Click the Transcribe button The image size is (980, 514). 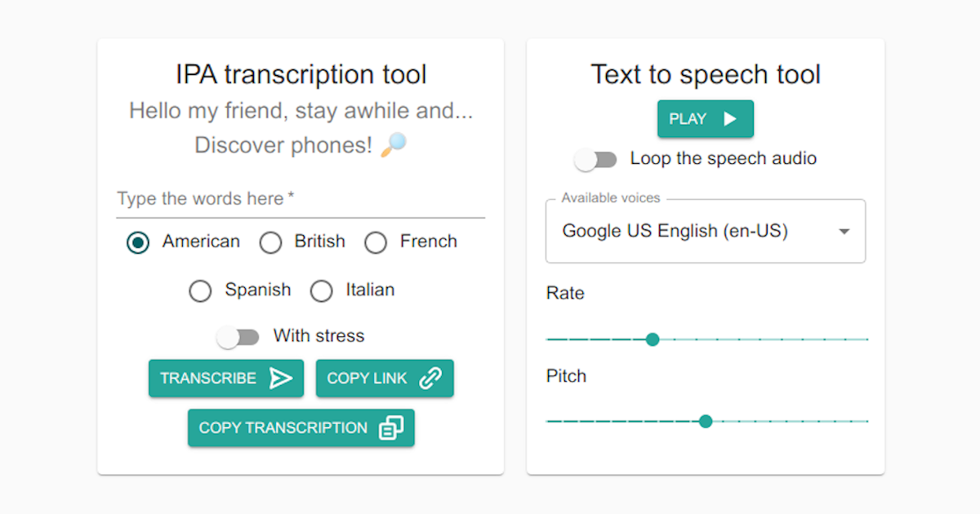tap(225, 378)
